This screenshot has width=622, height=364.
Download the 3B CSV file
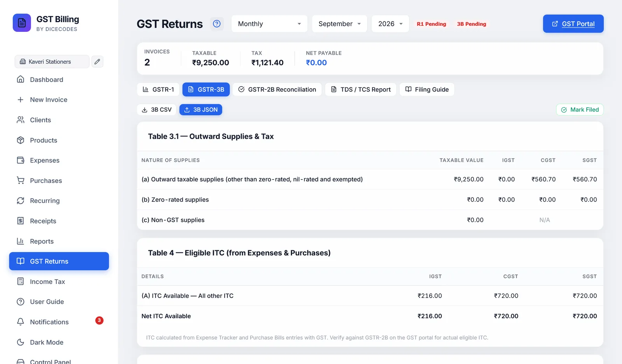click(x=157, y=110)
